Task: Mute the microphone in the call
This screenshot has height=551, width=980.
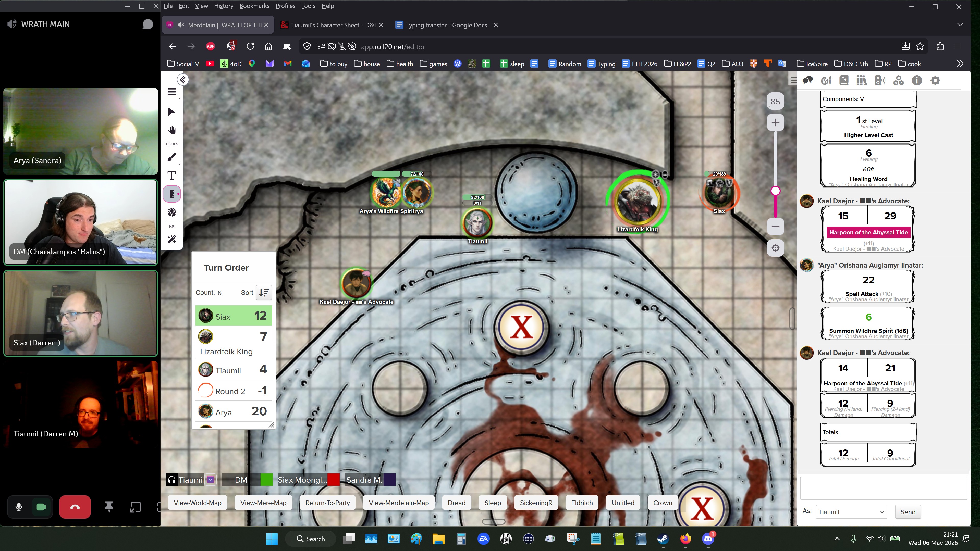Action: 19,507
